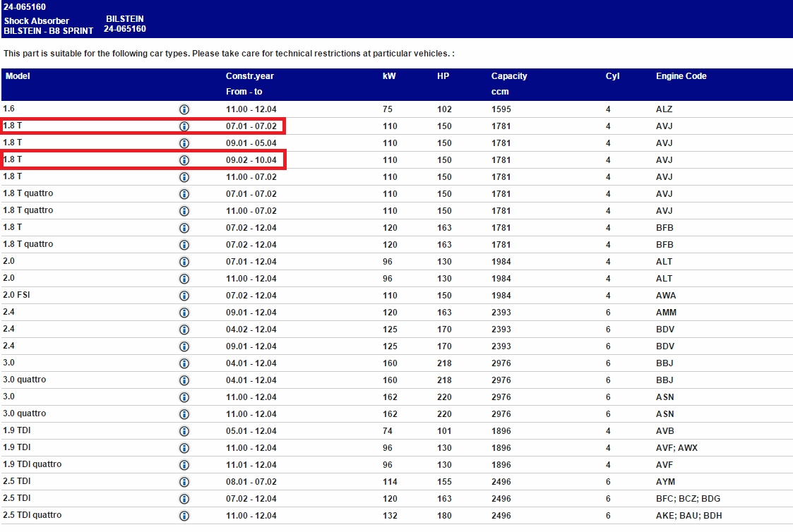The height and width of the screenshot is (532, 793).
Task: Click construction year '09.01 - 05.04'
Action: 251,143
